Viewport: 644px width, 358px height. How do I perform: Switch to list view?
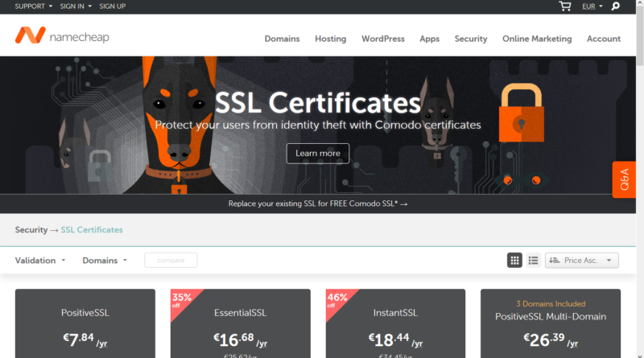coord(533,261)
